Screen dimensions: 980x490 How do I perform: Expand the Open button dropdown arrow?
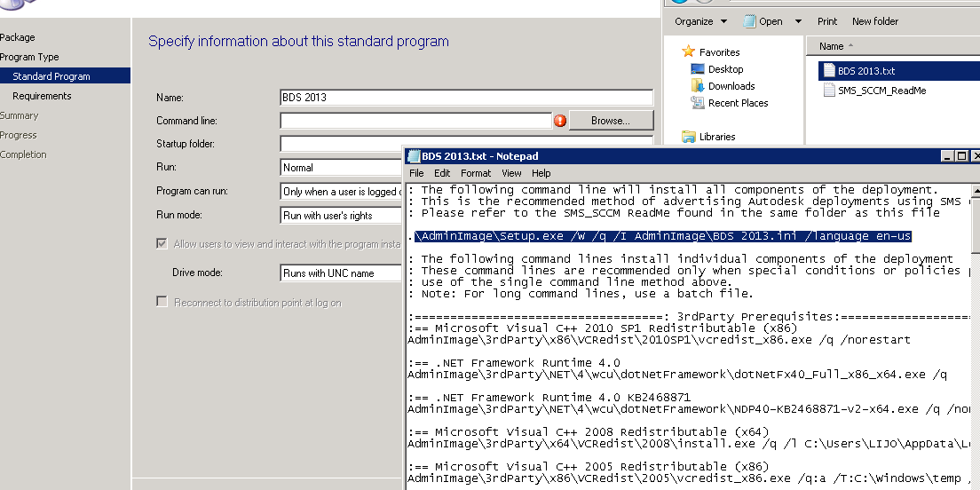point(798,21)
